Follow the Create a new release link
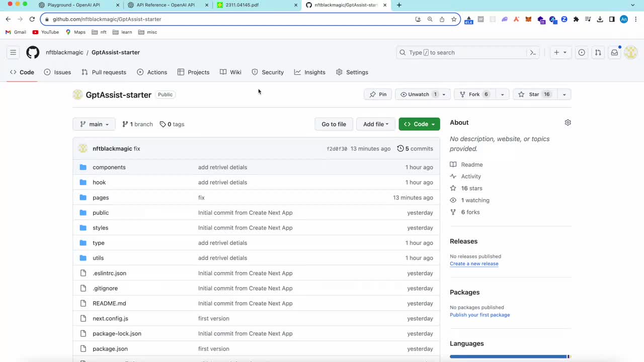 point(474,263)
